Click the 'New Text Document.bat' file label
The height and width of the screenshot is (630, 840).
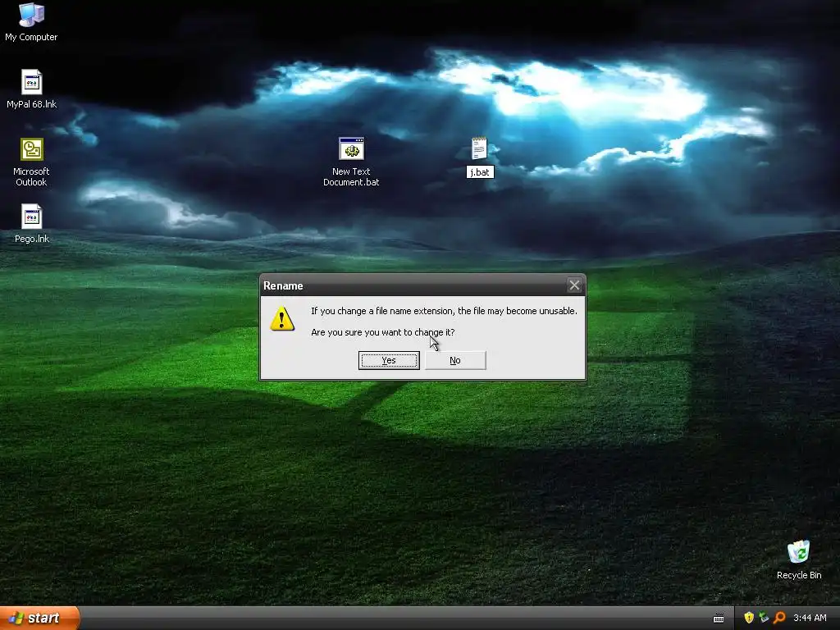click(351, 177)
